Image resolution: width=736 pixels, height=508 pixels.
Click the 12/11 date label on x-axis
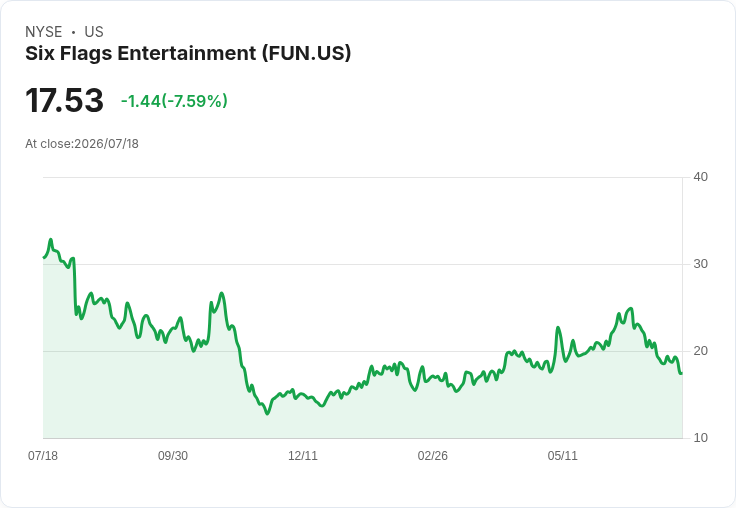pos(303,455)
